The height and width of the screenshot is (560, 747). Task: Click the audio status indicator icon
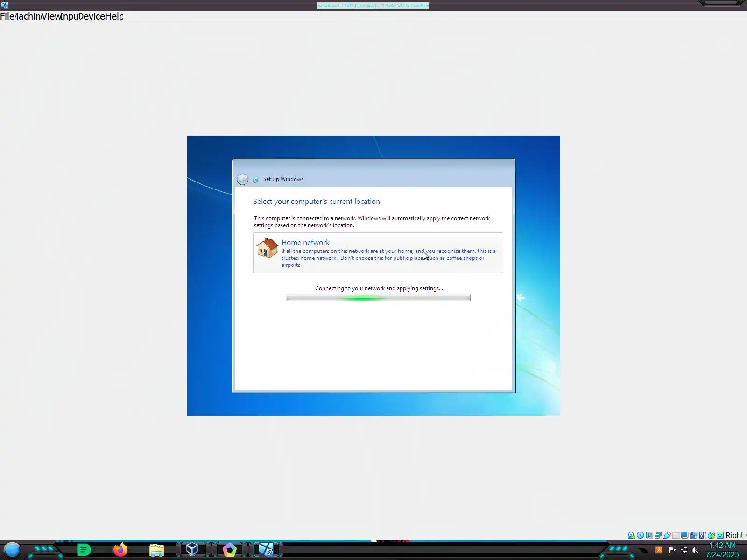point(649,535)
